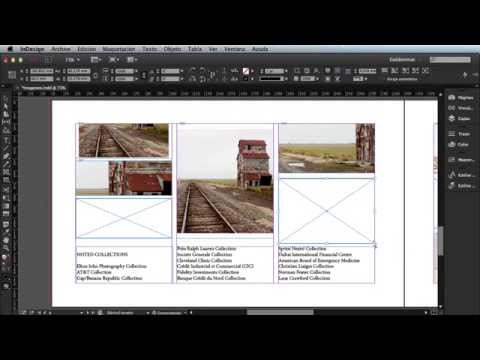Image resolution: width=480 pixels, height=360 pixels.
Task: Open the Ayuda menu
Action: [x=260, y=49]
